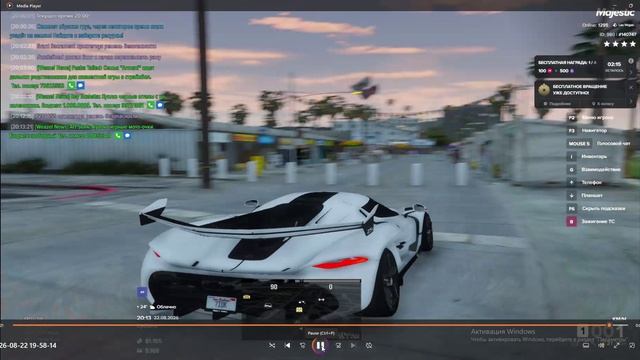Click the F3 Навигатор hint
The image size is (640, 360).
point(587,131)
